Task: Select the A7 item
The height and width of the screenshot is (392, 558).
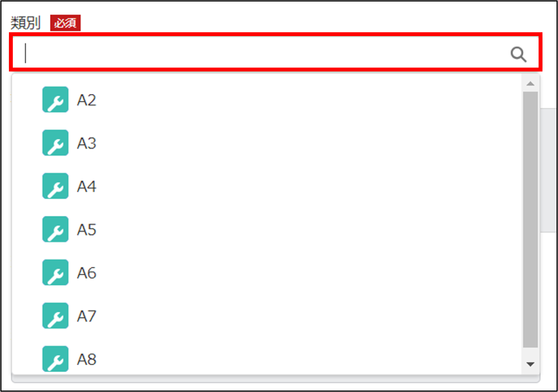Action: click(x=87, y=316)
